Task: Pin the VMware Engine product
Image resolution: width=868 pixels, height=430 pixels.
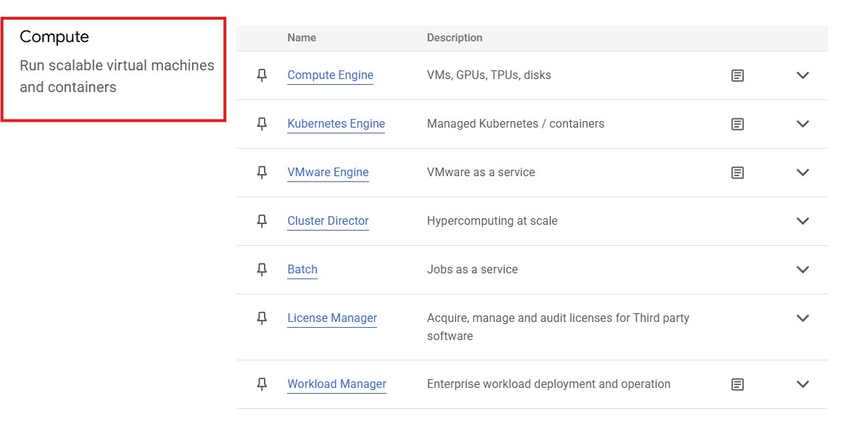Action: (x=262, y=173)
